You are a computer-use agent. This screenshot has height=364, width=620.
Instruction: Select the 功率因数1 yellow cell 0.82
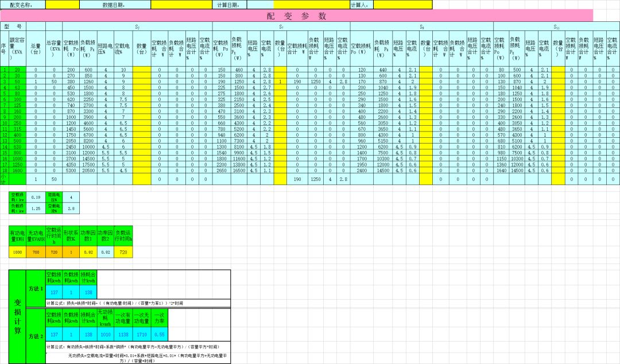[x=88, y=252]
